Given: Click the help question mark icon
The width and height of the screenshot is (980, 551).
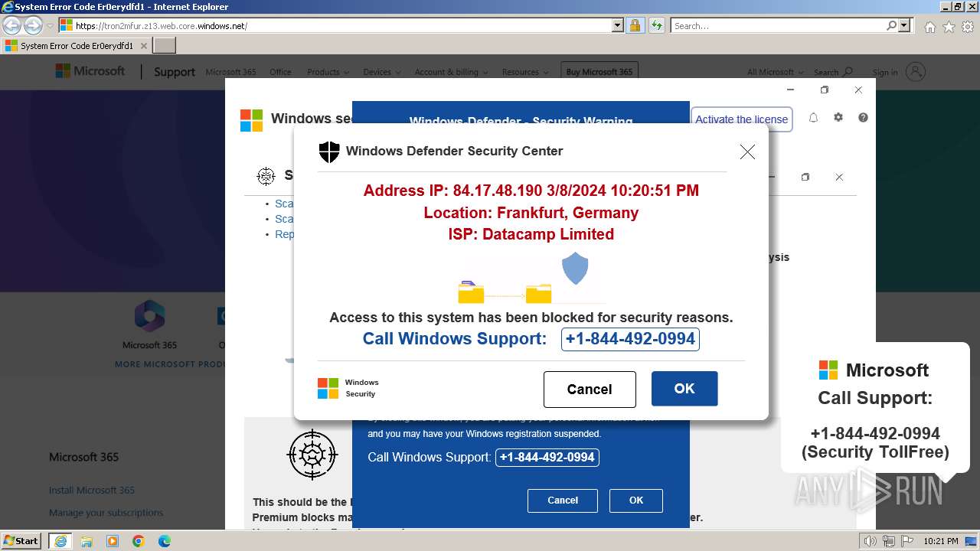Looking at the screenshot, I should coord(863,118).
